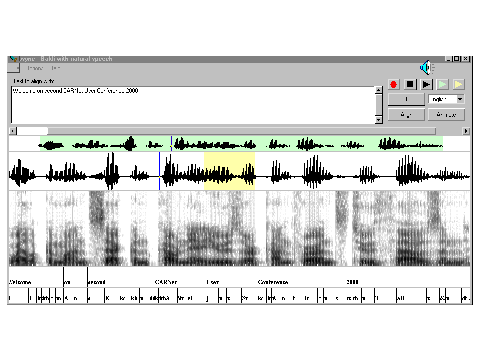Click the spectrogram display area
The height and width of the screenshot is (360, 480).
click(239, 228)
